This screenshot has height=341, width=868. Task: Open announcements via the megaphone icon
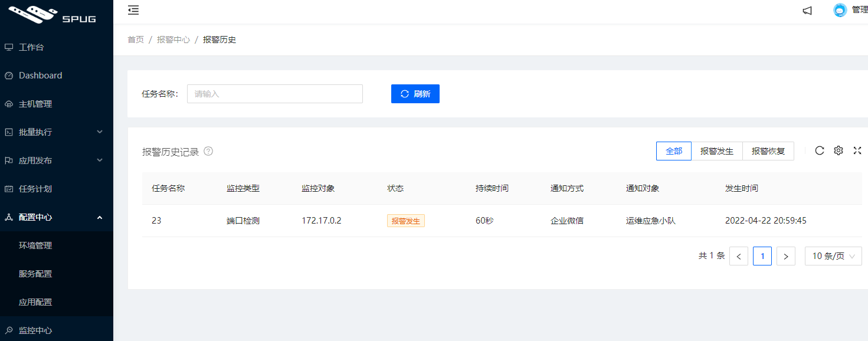tap(807, 10)
